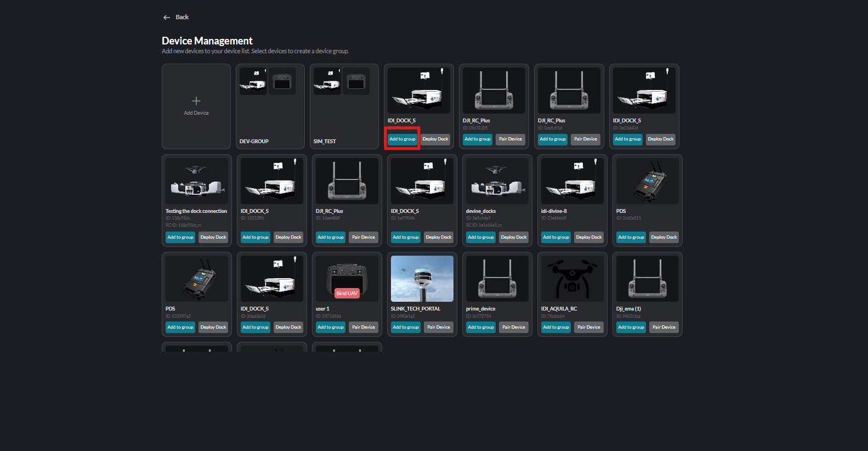
Task: Pair Device for IDI_AQUILA_RC
Action: click(589, 328)
